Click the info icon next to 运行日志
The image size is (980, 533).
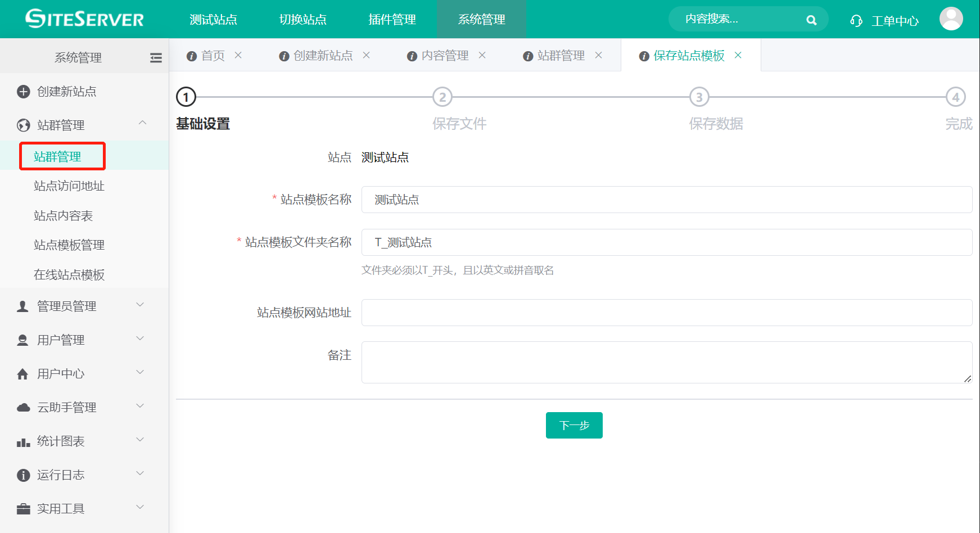22,475
